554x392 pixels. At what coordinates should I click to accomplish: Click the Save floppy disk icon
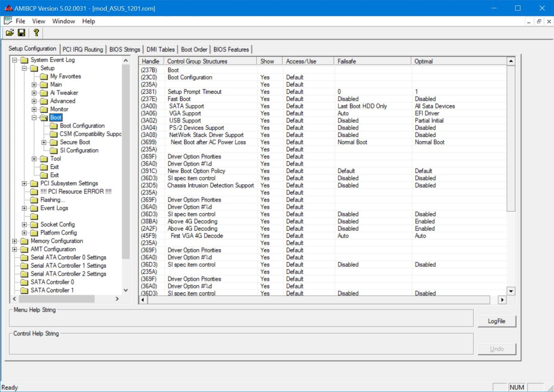[x=21, y=33]
